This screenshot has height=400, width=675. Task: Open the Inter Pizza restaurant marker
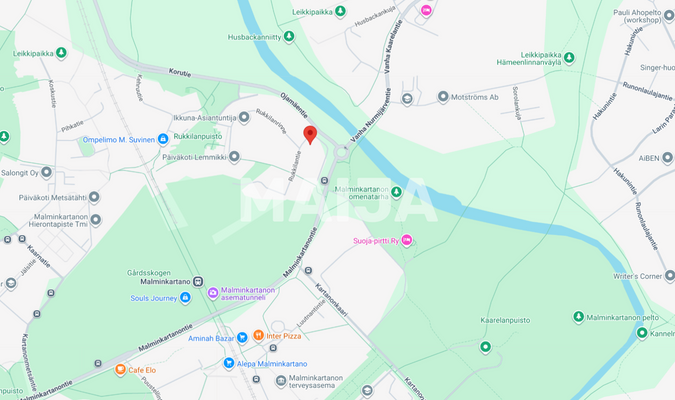click(258, 335)
